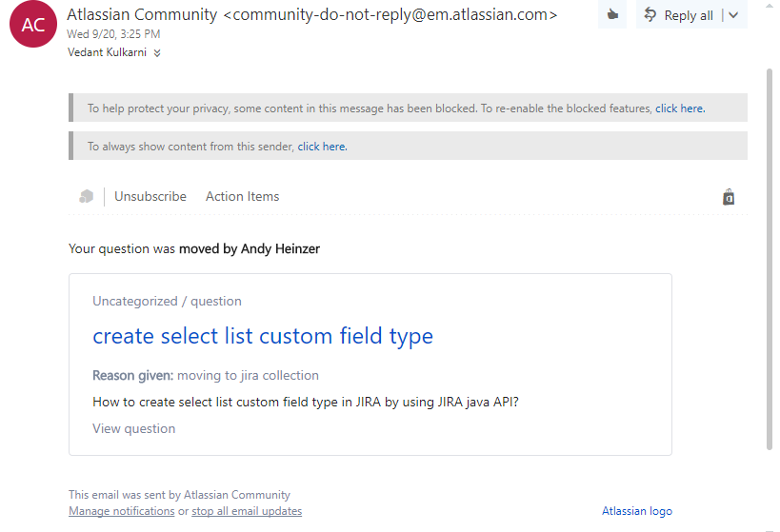Image resolution: width=780 pixels, height=532 pixels.
Task: Click the add-ins icon beside Unsubscribe
Action: 86,196
